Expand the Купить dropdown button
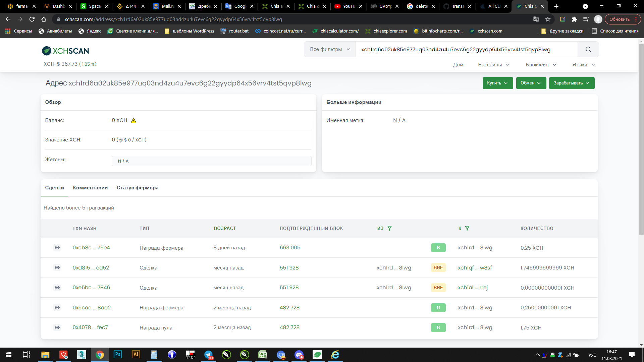The image size is (644, 362). (497, 83)
